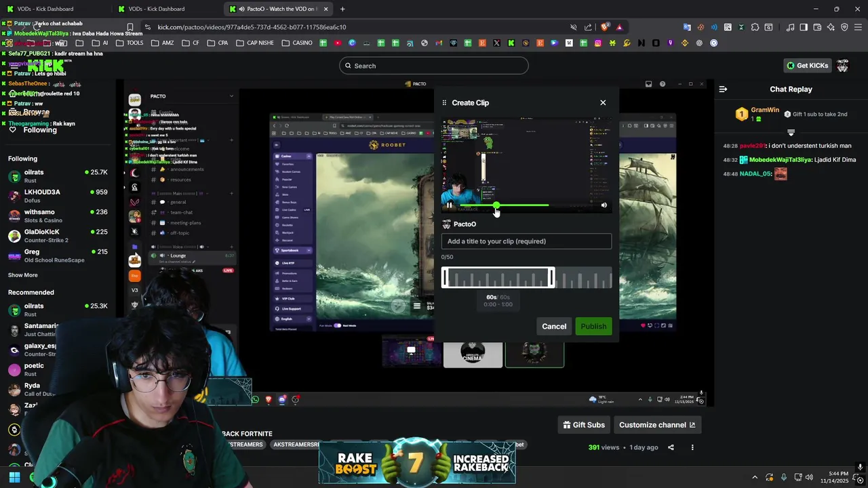The width and height of the screenshot is (868, 488).
Task: Click the clip range selector on timeline
Action: pyautogui.click(x=498, y=278)
